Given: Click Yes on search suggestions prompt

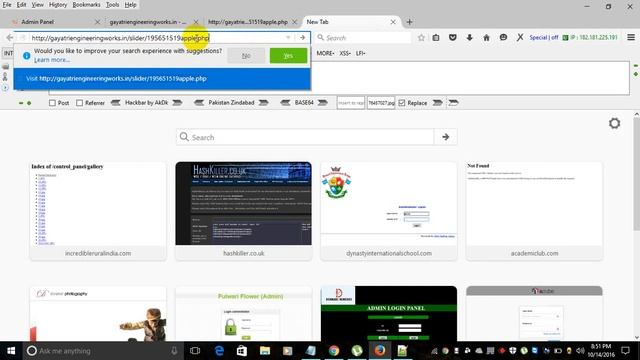Looking at the screenshot, I should coord(288,56).
